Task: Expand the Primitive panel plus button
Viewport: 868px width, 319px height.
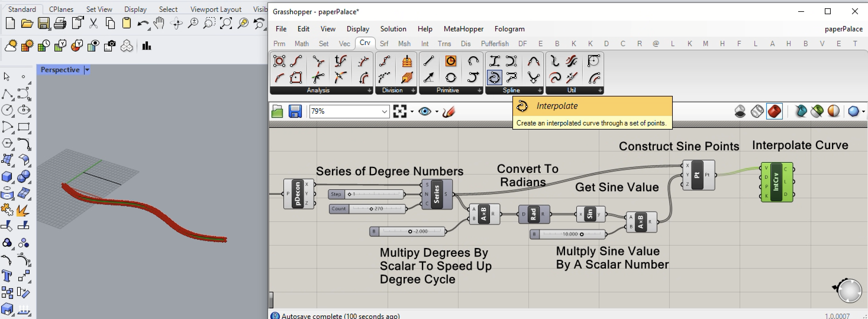Action: 479,90
